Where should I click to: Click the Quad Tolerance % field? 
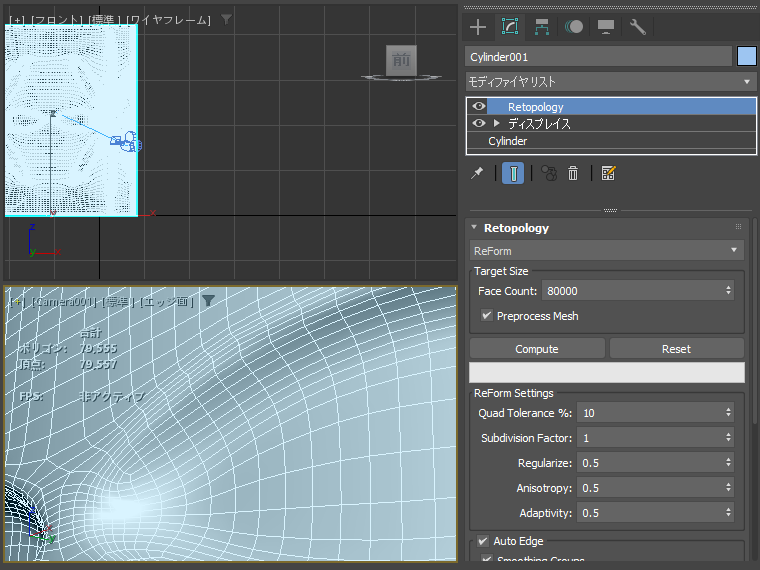point(649,413)
